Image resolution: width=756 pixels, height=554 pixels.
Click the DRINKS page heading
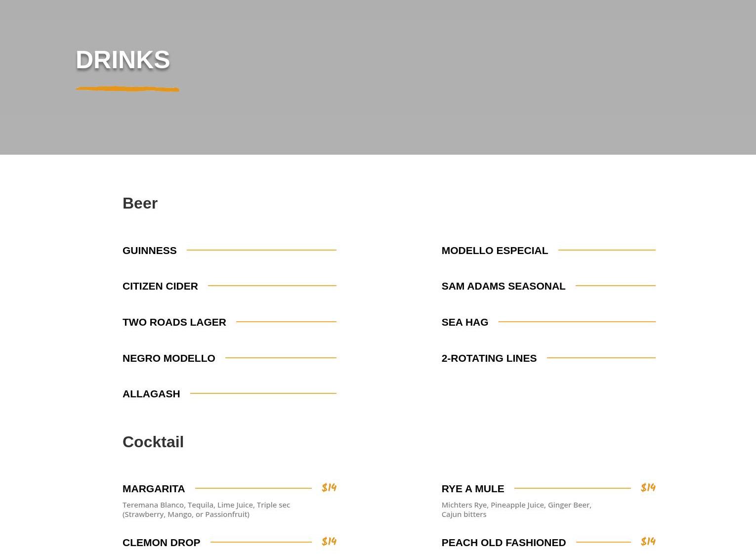123,60
